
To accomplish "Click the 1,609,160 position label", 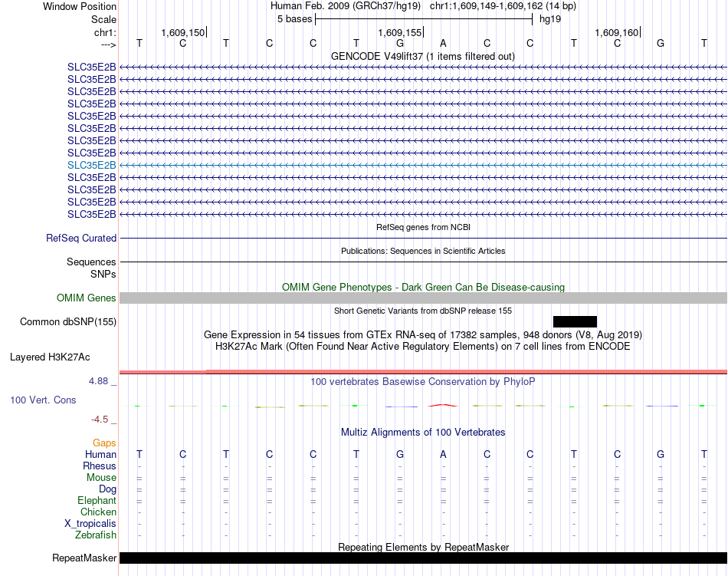I will (617, 32).
